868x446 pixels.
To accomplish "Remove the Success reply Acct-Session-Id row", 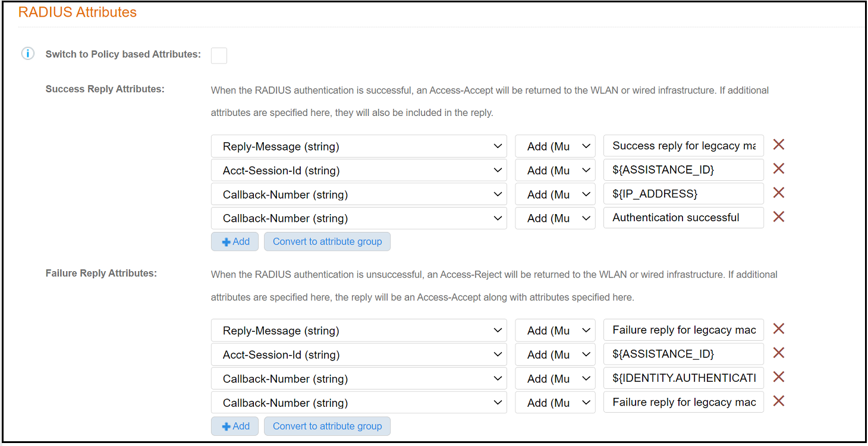I will point(778,169).
